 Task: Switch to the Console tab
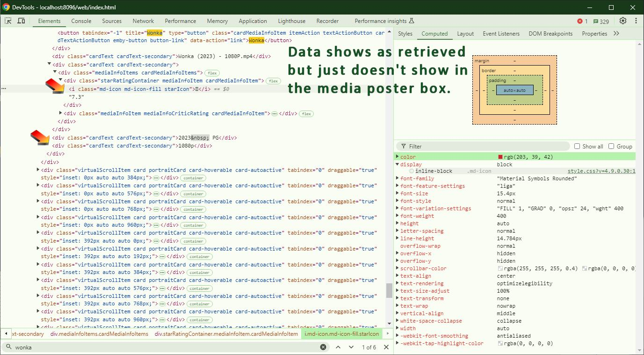(x=81, y=21)
